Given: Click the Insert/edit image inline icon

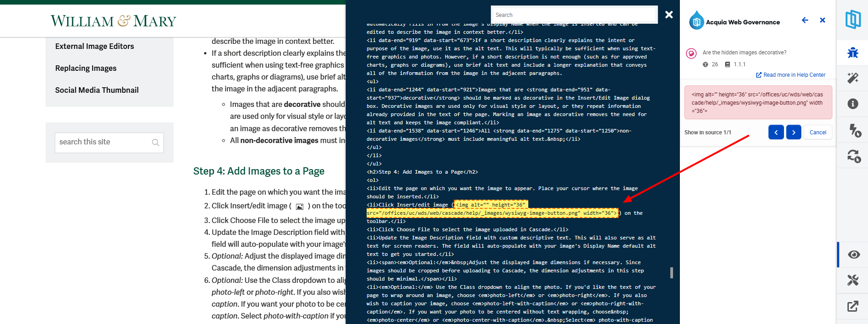Looking at the screenshot, I should click(300, 207).
